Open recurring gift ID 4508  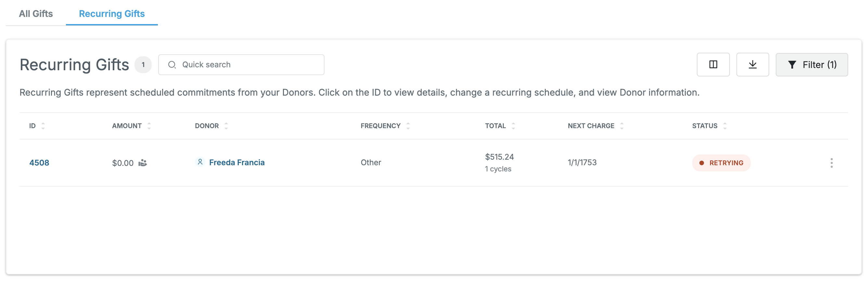(x=39, y=163)
